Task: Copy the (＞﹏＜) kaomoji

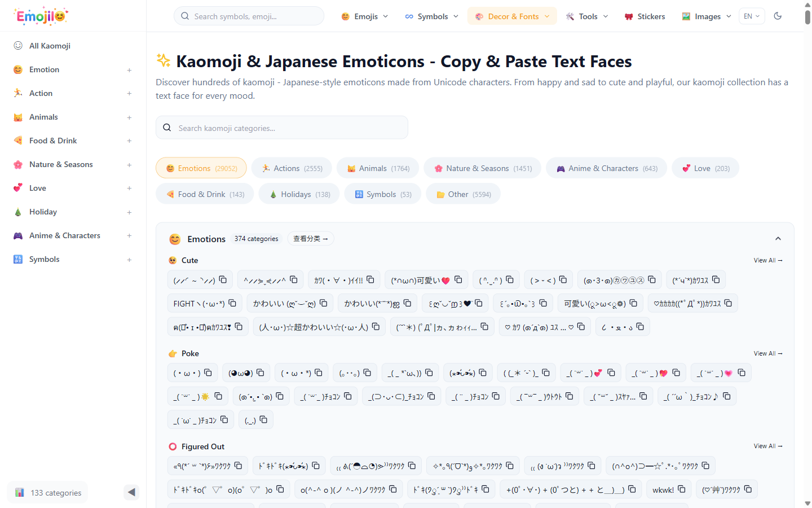Action: (563, 279)
